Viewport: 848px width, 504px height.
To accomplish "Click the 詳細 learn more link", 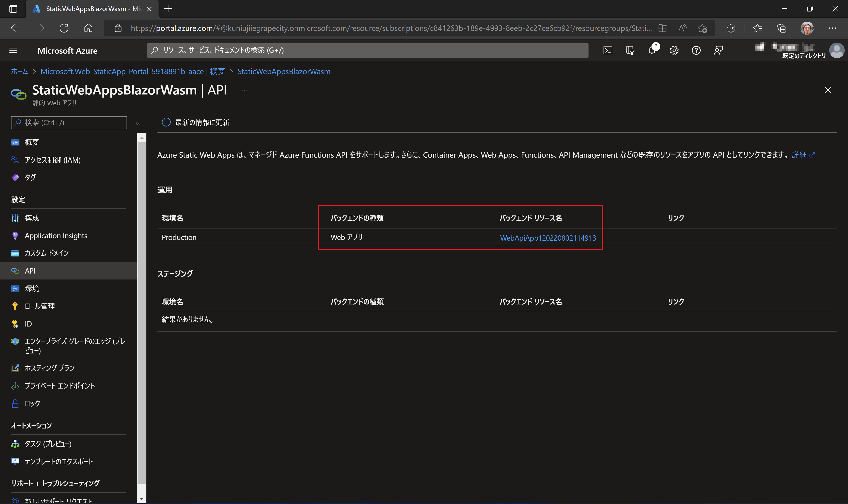I will click(803, 155).
